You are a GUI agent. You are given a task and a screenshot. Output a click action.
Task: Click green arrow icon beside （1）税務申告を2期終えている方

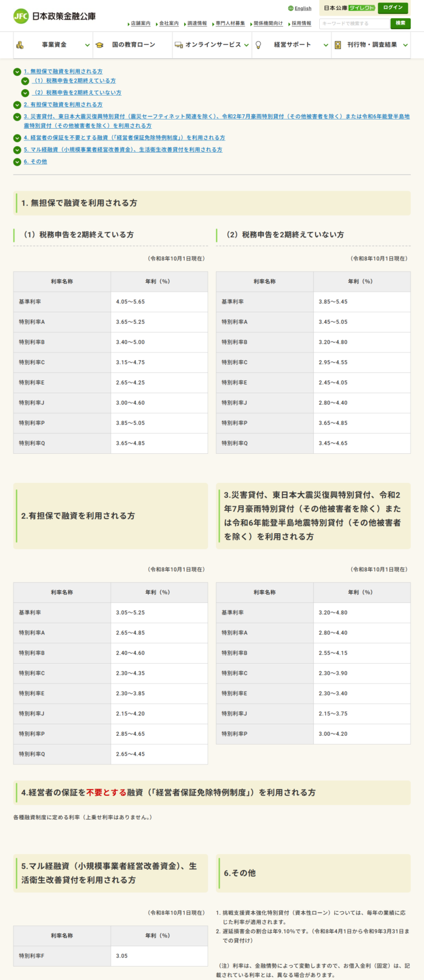point(25,81)
